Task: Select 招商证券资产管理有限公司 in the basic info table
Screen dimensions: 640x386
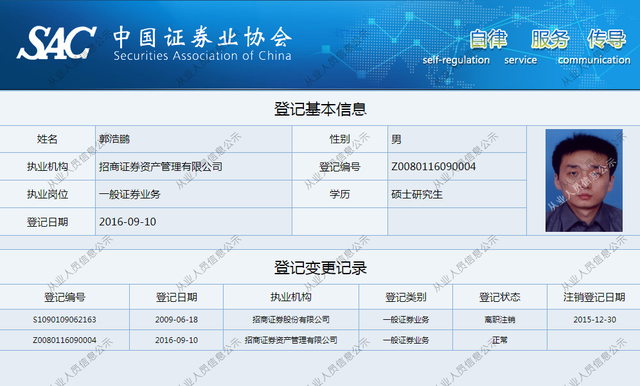Action: coord(161,166)
